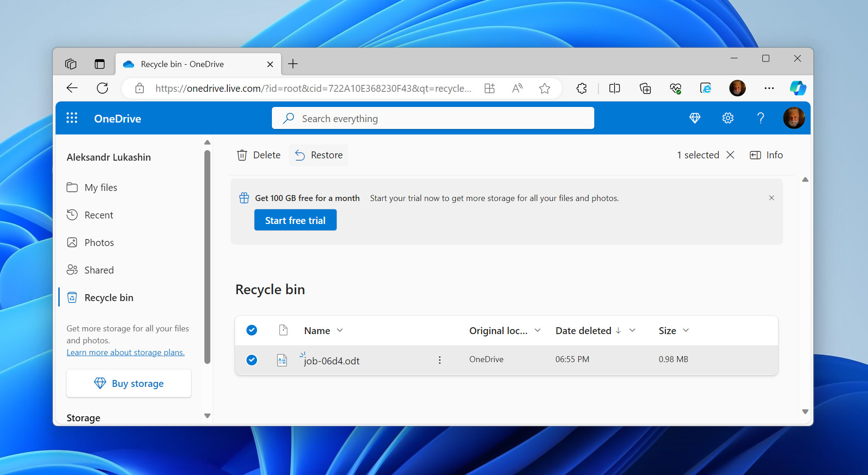
Task: Clear the 1 selected selection
Action: [x=730, y=155]
